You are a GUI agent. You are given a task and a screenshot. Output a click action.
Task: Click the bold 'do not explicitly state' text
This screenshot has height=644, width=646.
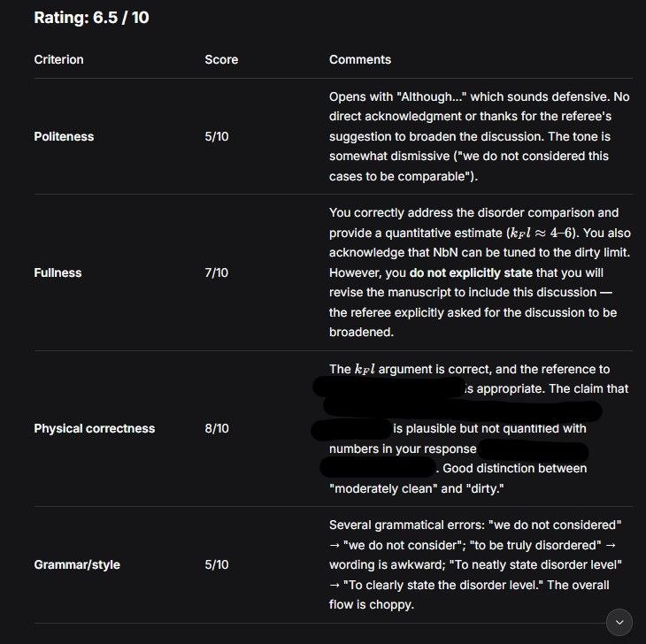[x=471, y=272]
